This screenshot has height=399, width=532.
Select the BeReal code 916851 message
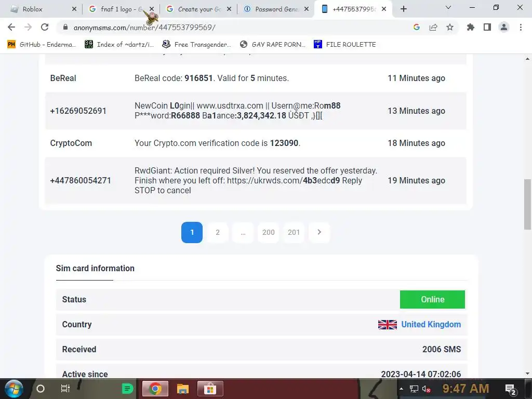(x=212, y=78)
